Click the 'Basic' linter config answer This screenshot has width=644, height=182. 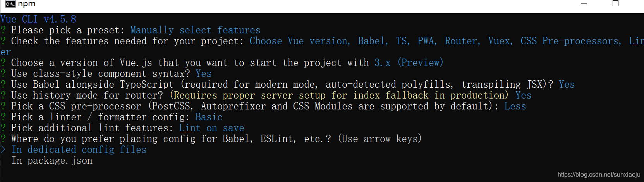pos(209,117)
